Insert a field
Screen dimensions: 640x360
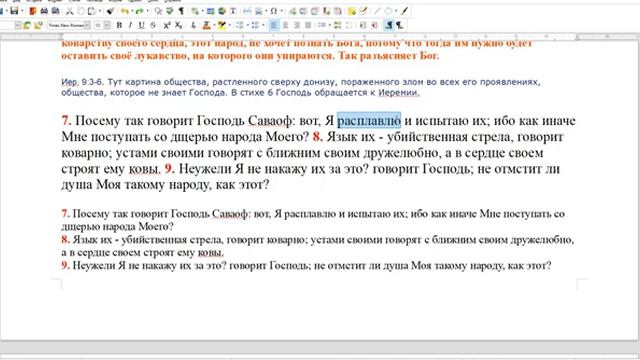(x=258, y=11)
